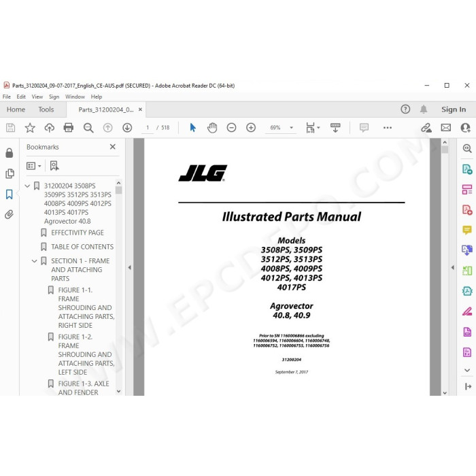The image size is (476, 476).
Task: Expand the right tools pane arrow-bar icon
Action: tap(468, 386)
